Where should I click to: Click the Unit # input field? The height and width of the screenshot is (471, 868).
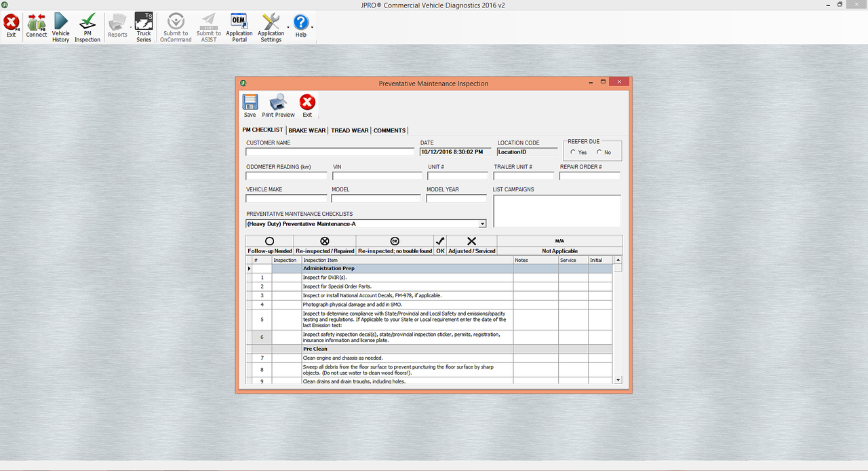[457, 176]
